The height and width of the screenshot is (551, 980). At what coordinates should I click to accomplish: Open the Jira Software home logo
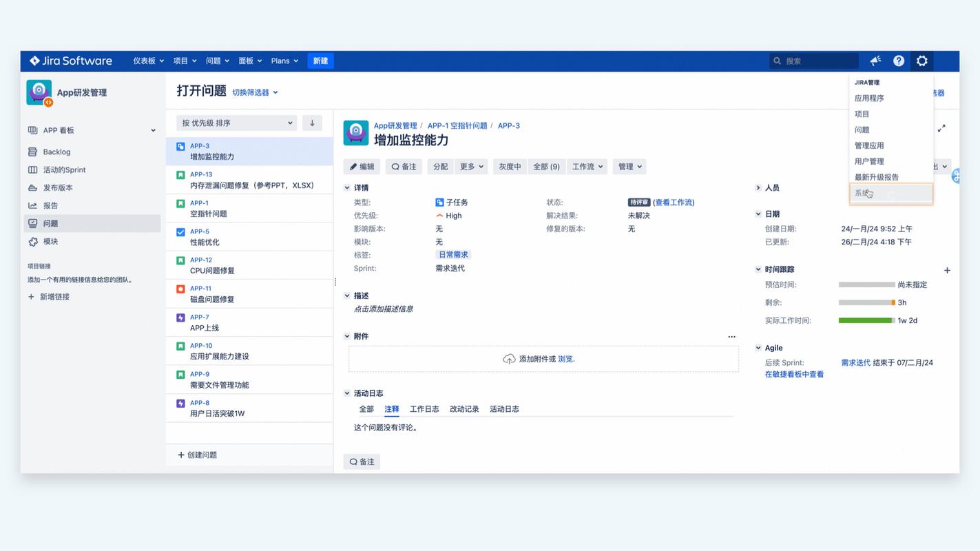pos(70,61)
